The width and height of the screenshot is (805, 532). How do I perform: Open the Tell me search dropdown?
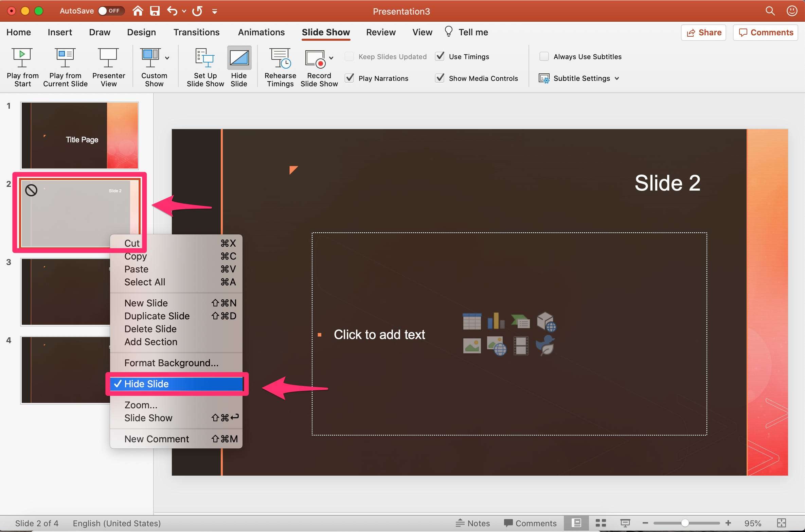472,32
